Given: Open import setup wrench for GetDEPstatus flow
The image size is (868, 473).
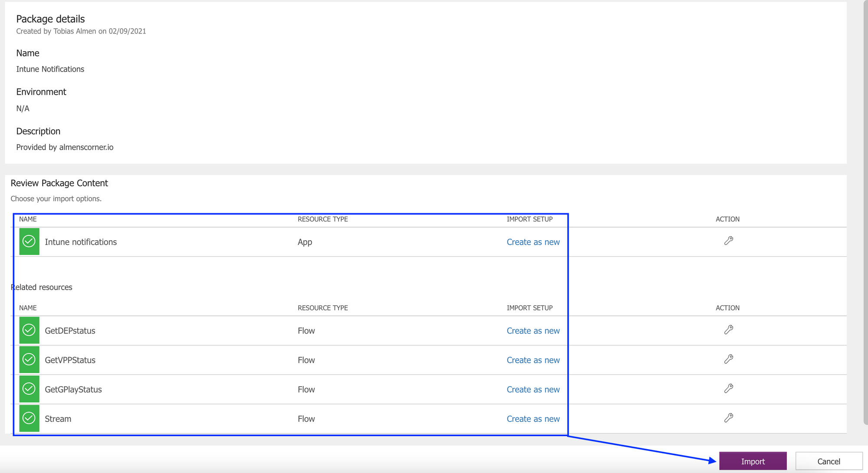Looking at the screenshot, I should 730,329.
